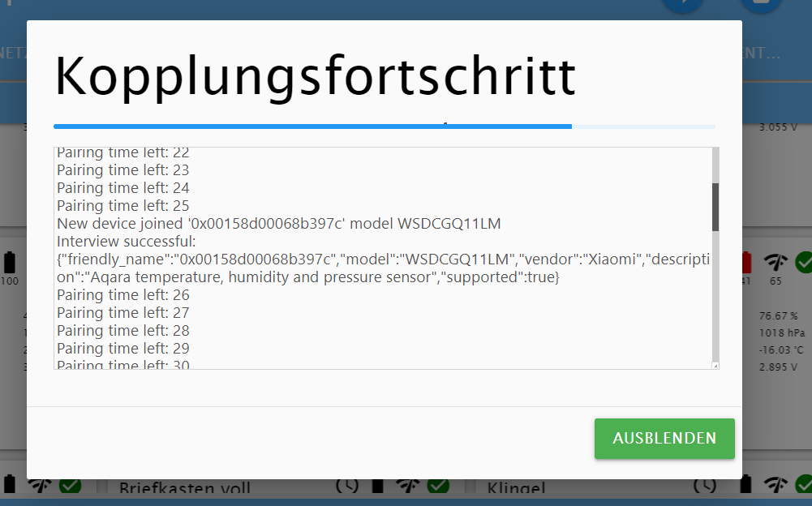Click signal icon left of Briefkasten voll
Screen dimensions: 812x506
[x=40, y=485]
